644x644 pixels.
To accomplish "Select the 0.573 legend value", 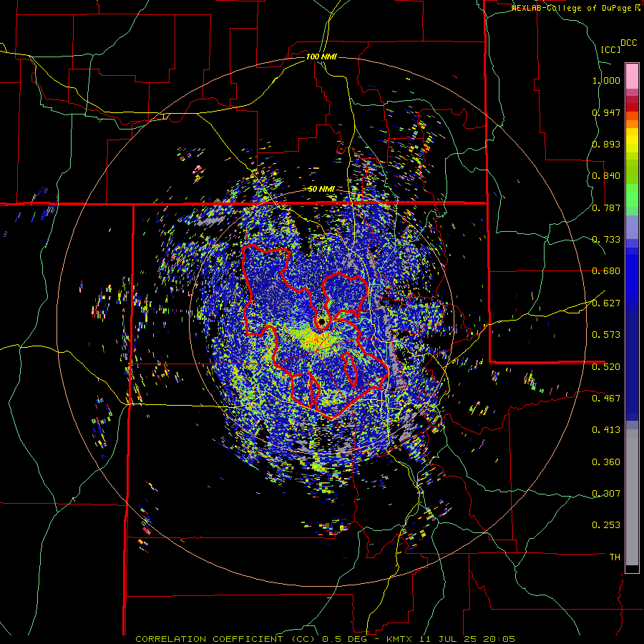I will click(x=606, y=335).
